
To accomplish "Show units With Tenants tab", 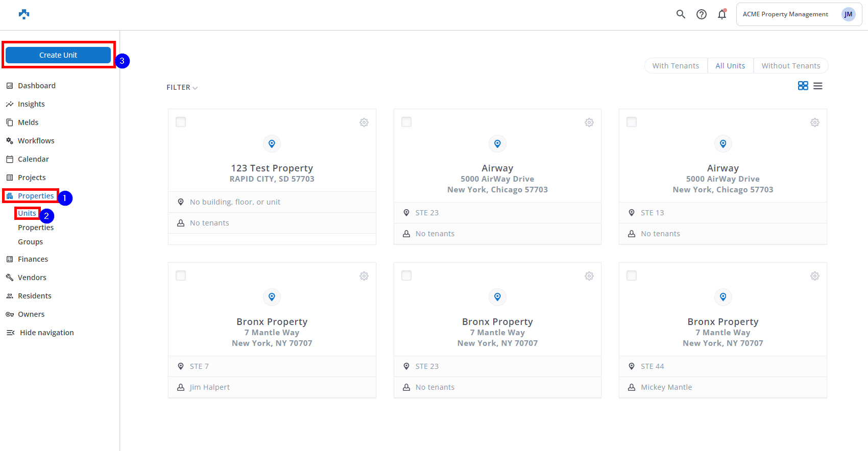I will click(676, 66).
